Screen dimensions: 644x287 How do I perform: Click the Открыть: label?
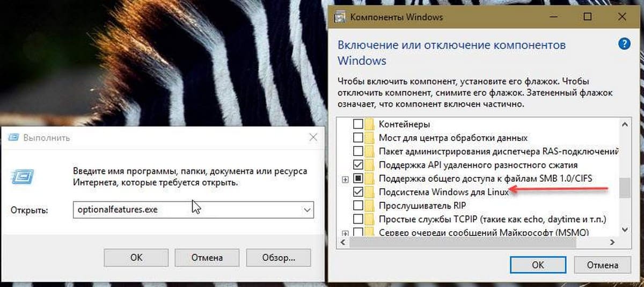29,210
